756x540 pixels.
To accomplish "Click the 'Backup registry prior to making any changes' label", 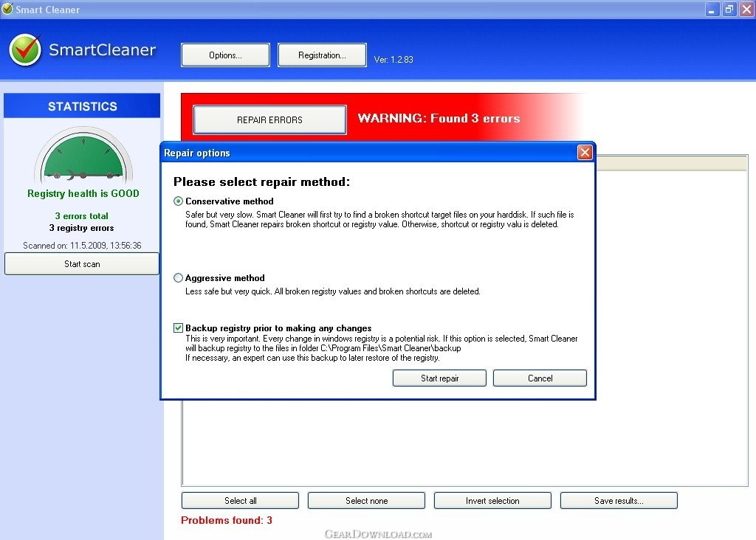I will click(x=278, y=328).
